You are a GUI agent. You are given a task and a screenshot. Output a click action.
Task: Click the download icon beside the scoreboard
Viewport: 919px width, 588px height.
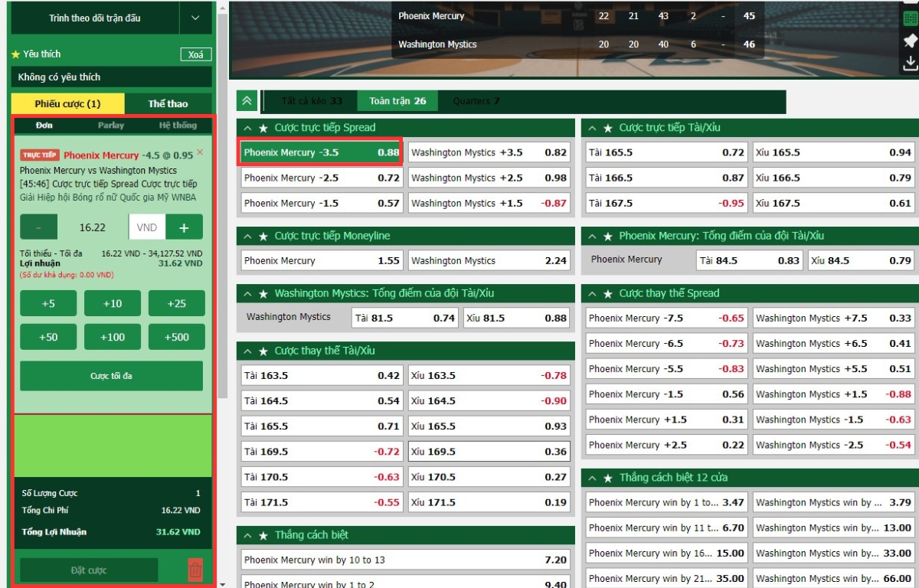click(x=910, y=63)
